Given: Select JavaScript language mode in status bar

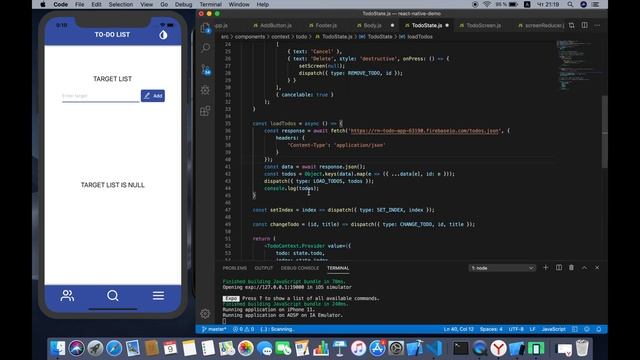Looking at the screenshot, I should pyautogui.click(x=553, y=329).
